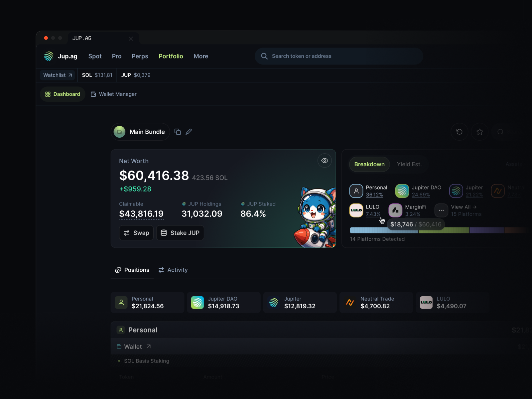The width and height of the screenshot is (532, 399).
Task: Click the green Jupiter DAO bar segment
Action: point(444,230)
